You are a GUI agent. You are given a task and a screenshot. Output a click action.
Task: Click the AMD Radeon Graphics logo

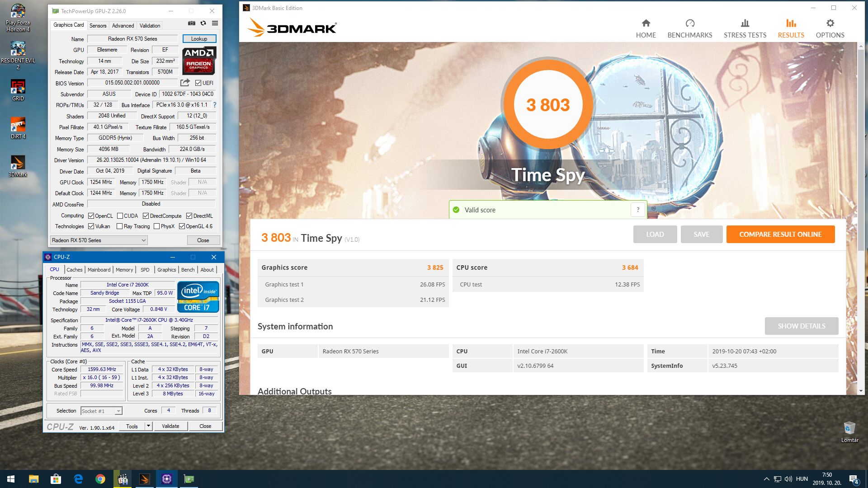click(x=199, y=61)
